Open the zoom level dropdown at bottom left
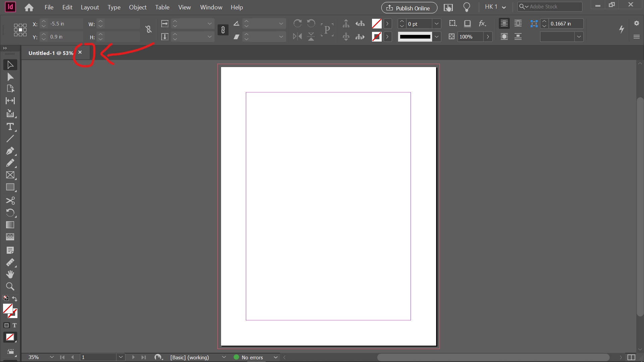 [x=51, y=357]
